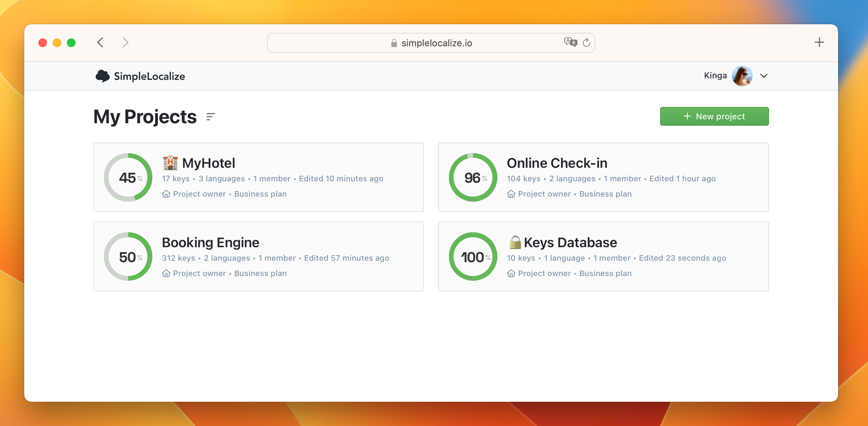Image resolution: width=868 pixels, height=426 pixels.
Task: Open the Booking Engine project
Action: tap(258, 256)
